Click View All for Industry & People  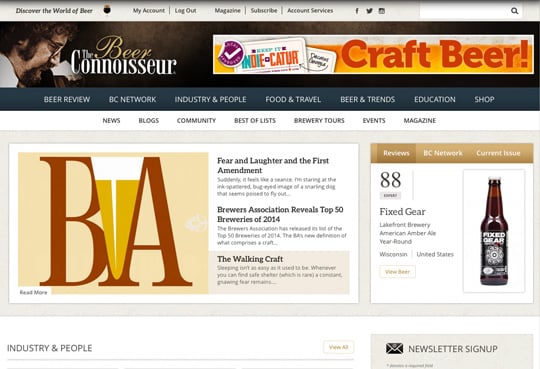pyautogui.click(x=339, y=347)
